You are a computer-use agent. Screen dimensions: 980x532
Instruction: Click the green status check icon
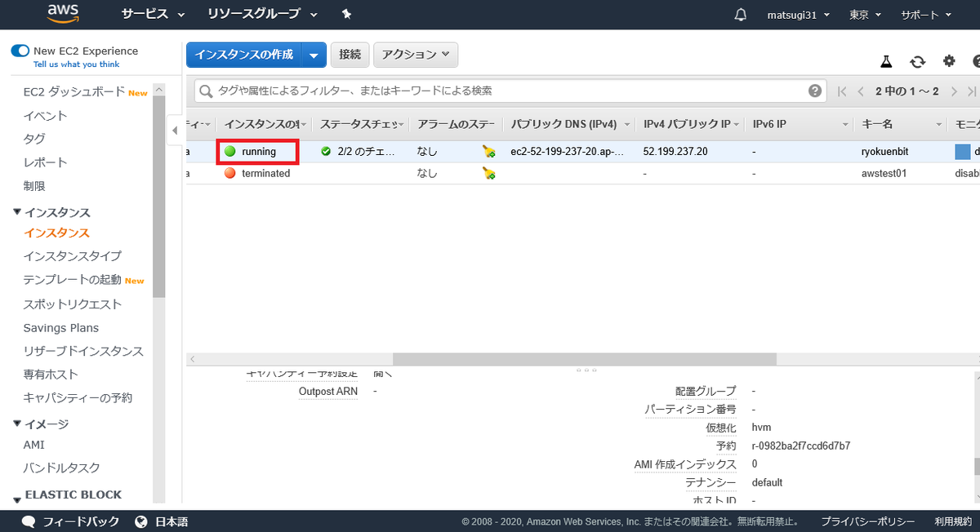pyautogui.click(x=326, y=151)
